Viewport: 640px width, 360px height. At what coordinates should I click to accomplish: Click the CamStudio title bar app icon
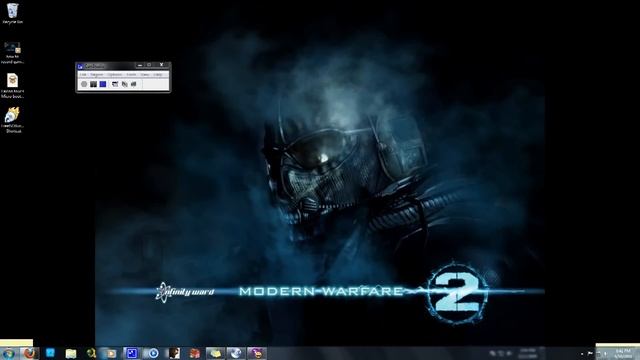(80, 66)
